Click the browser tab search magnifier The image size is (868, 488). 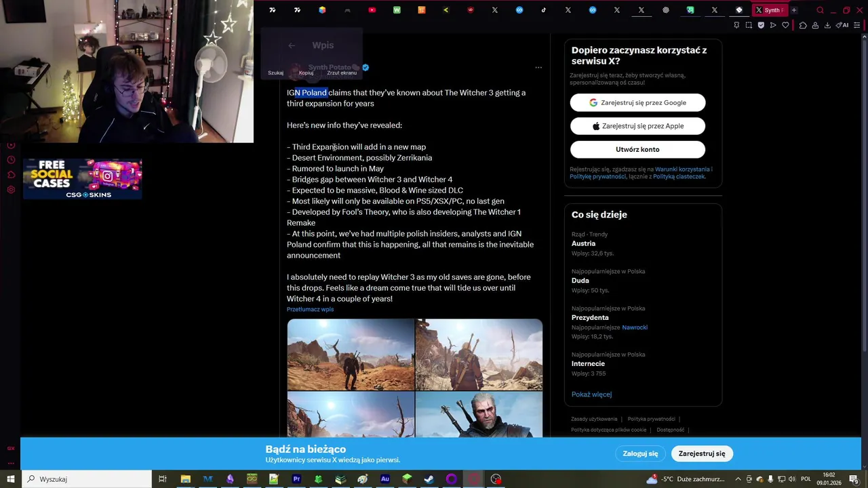[820, 10]
